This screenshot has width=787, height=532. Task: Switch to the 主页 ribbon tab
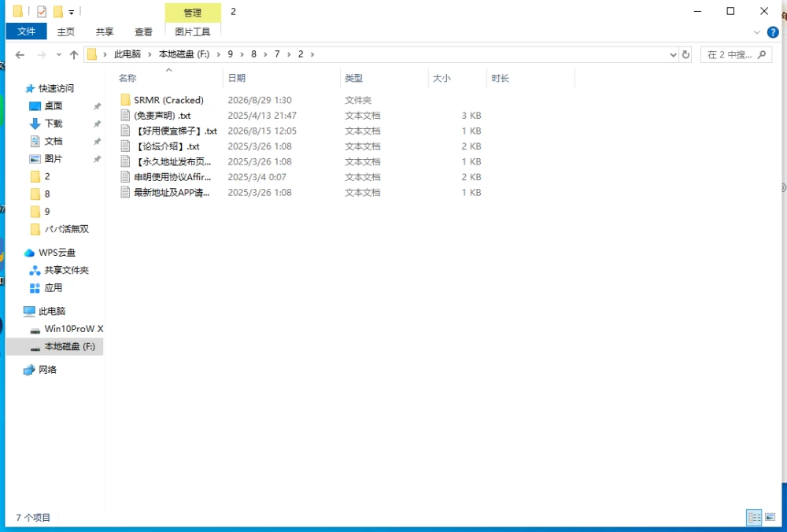click(66, 31)
